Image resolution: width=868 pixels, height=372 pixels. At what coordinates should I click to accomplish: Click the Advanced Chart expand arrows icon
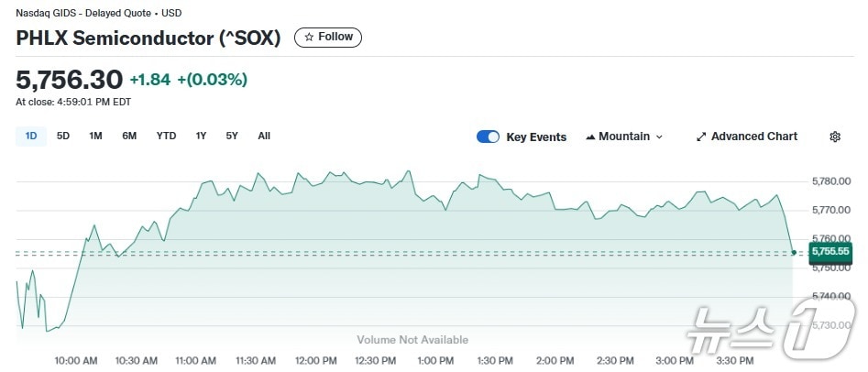(701, 137)
